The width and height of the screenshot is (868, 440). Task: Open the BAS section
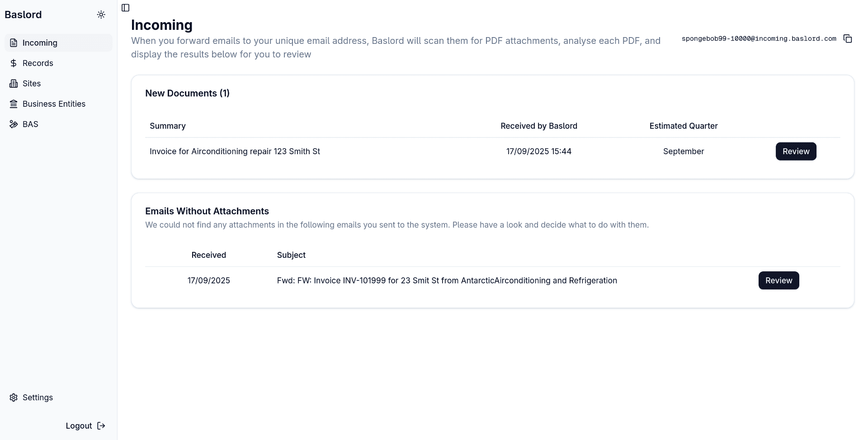pyautogui.click(x=30, y=124)
